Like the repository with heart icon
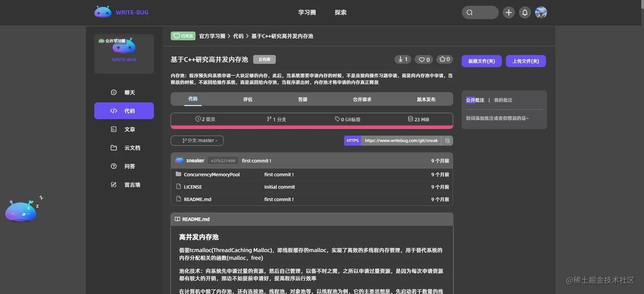 click(424, 59)
